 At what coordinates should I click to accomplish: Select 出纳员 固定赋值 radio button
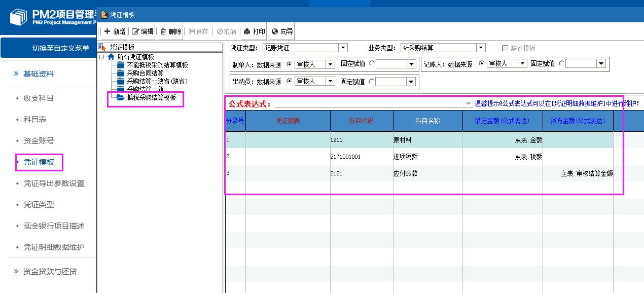tap(372, 81)
